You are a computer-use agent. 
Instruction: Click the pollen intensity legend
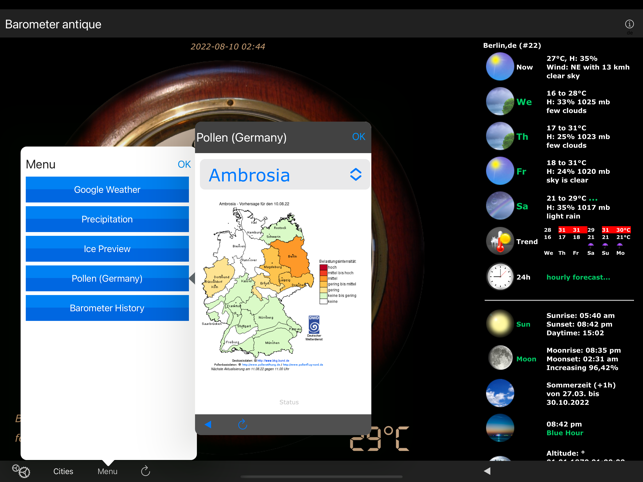point(337,281)
